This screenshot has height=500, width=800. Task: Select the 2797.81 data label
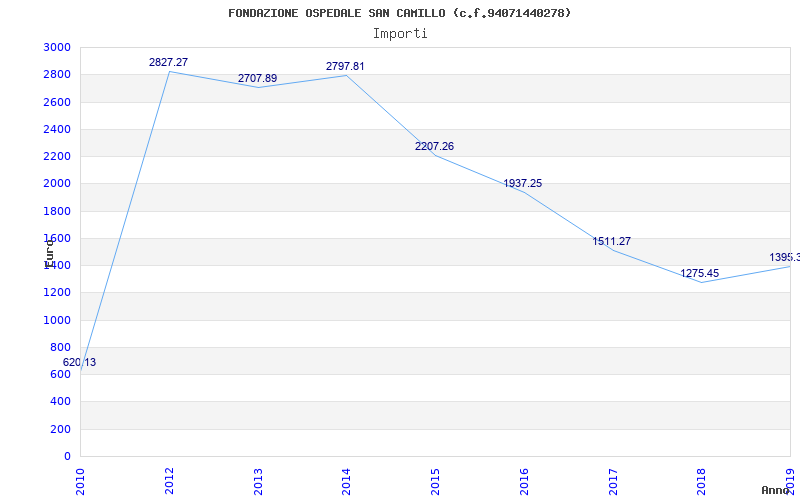point(345,66)
